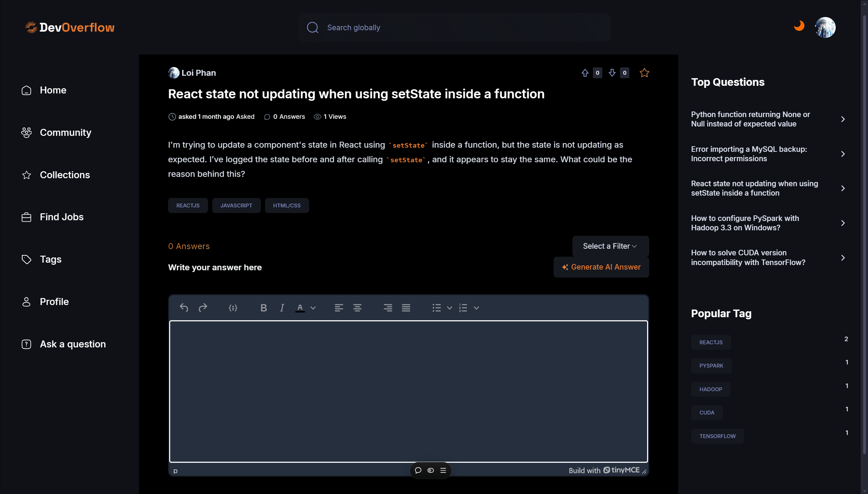The height and width of the screenshot is (494, 868).
Task: Justify text in editor toolbar
Action: point(406,308)
